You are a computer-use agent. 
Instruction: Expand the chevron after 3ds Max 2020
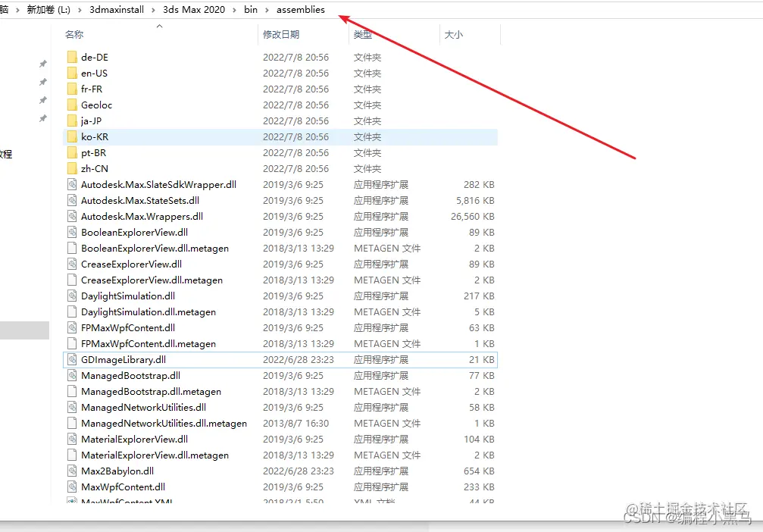tap(235, 10)
